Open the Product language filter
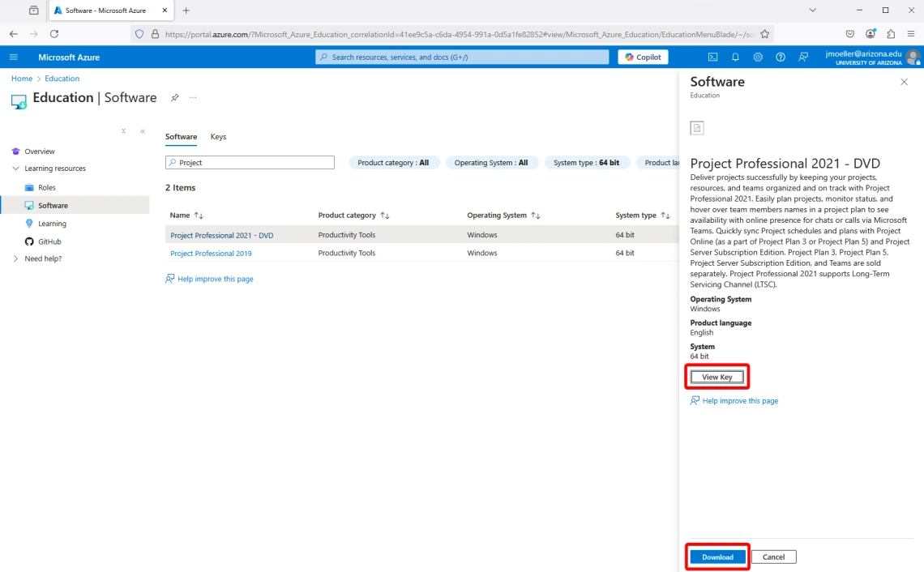Viewport: 924px width, 572px height. [659, 163]
